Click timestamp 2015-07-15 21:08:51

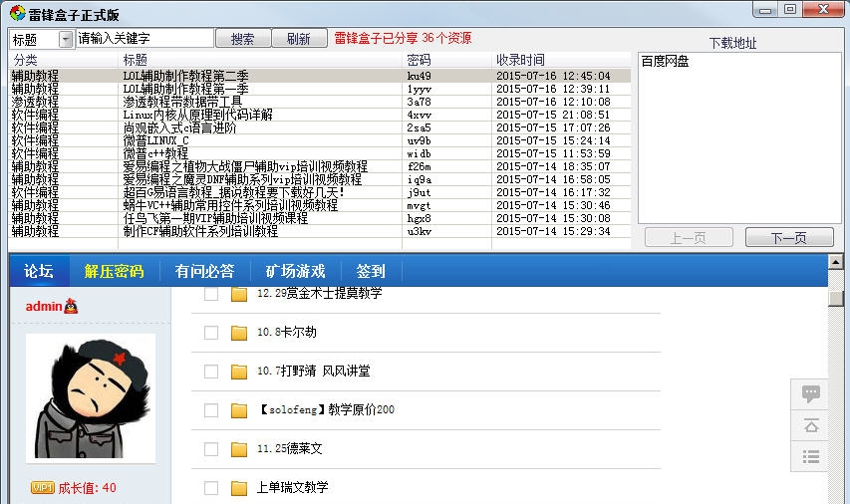(553, 115)
